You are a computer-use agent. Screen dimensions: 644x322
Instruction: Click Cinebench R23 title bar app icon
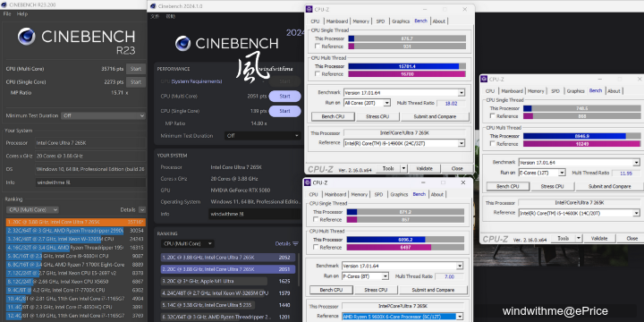pos(4,5)
